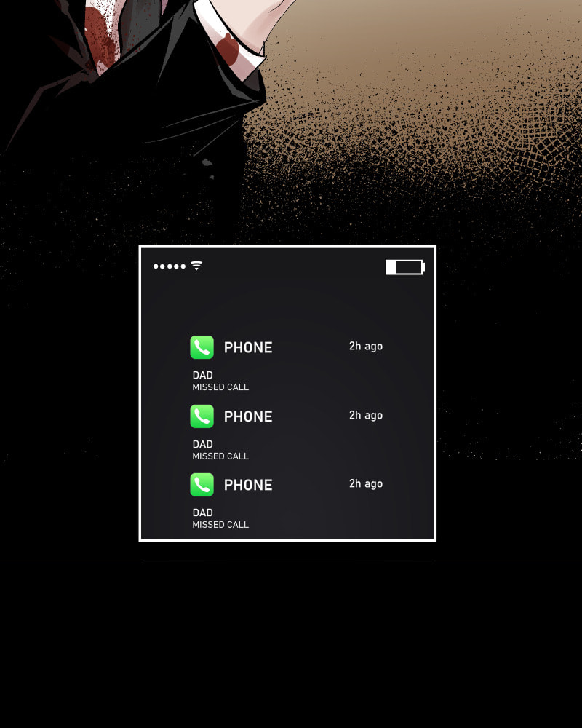Screen dimensions: 582x728
Task: Click MISSED CALL text in second notification
Action: pos(220,456)
